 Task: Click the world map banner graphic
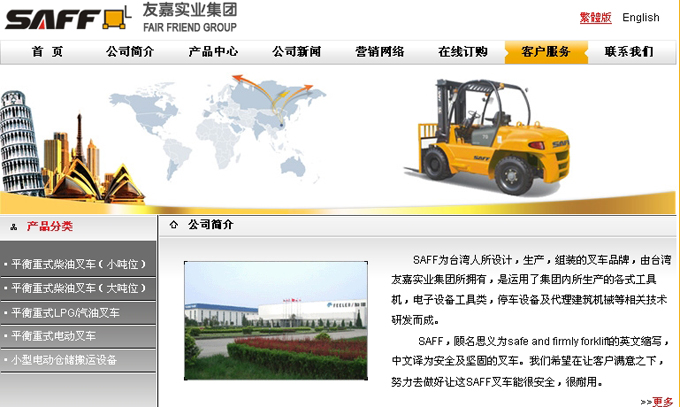point(217,128)
